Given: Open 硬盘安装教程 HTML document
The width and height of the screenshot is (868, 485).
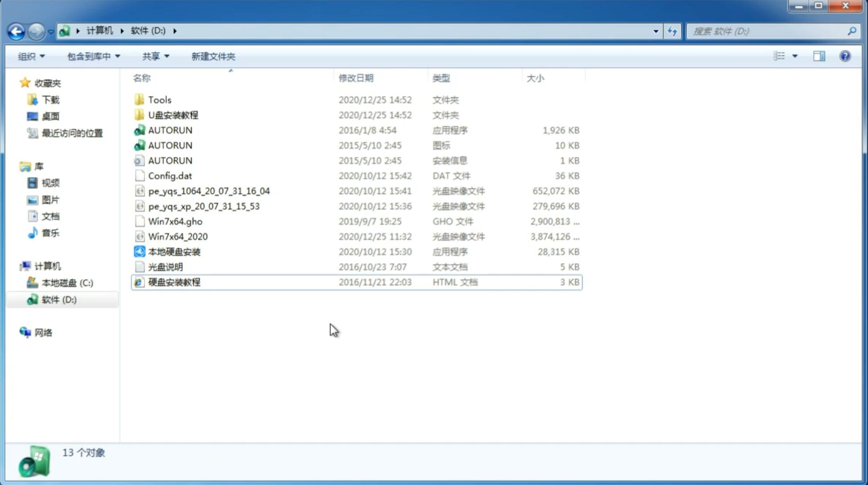Looking at the screenshot, I should (x=173, y=282).
